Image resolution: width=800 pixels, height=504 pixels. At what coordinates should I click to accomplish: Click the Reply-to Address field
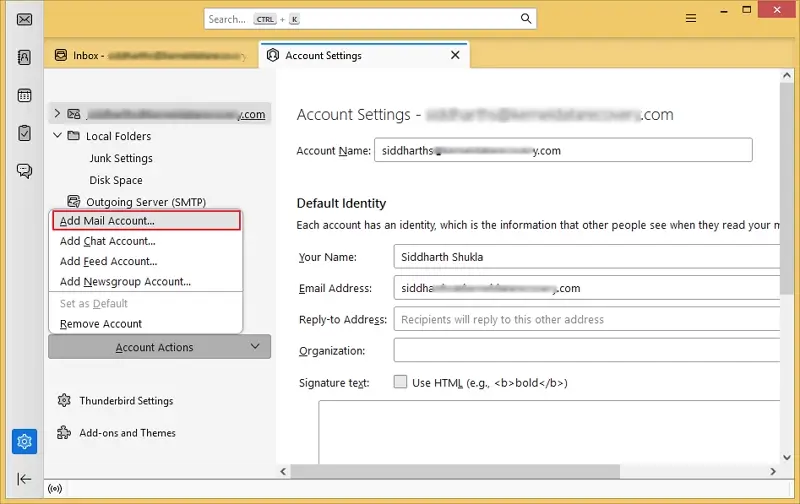[x=587, y=319]
